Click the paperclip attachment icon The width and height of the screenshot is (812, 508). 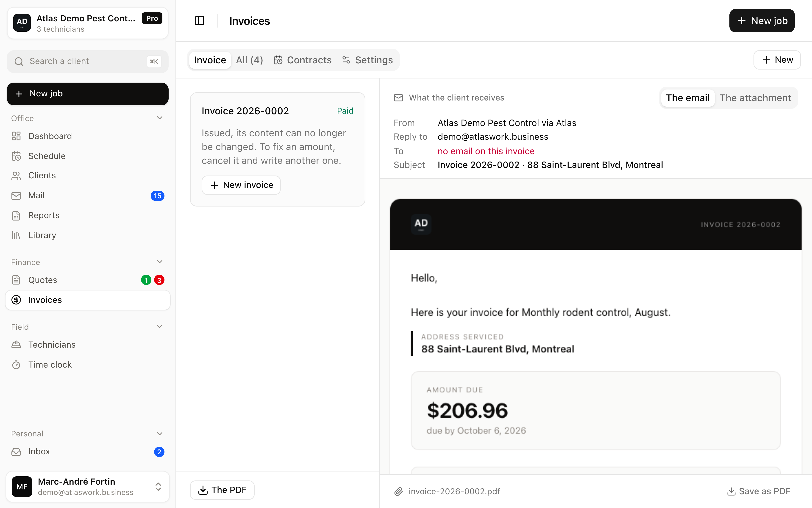(398, 491)
